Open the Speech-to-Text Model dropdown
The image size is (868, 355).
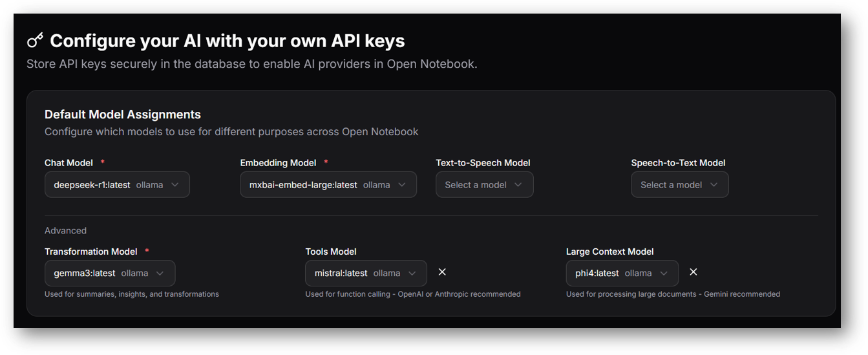(680, 184)
